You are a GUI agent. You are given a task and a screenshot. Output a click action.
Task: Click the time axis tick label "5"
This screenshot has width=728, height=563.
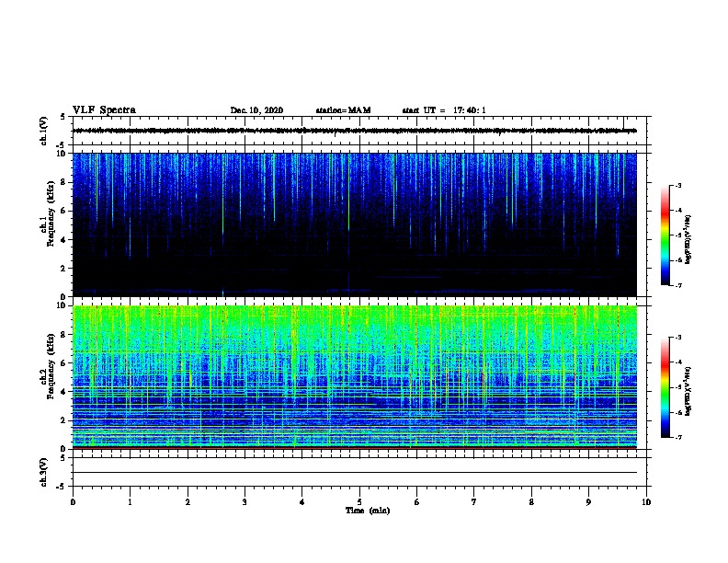click(x=359, y=502)
